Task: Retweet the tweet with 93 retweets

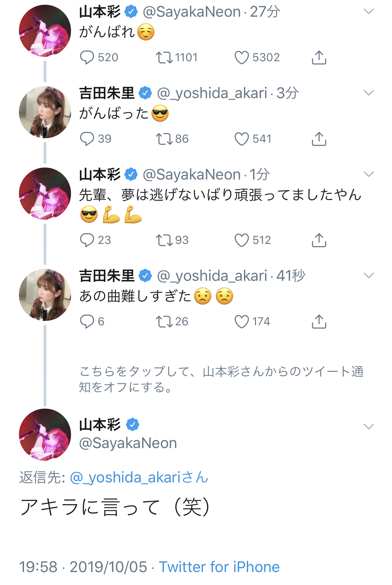Action: 164,240
